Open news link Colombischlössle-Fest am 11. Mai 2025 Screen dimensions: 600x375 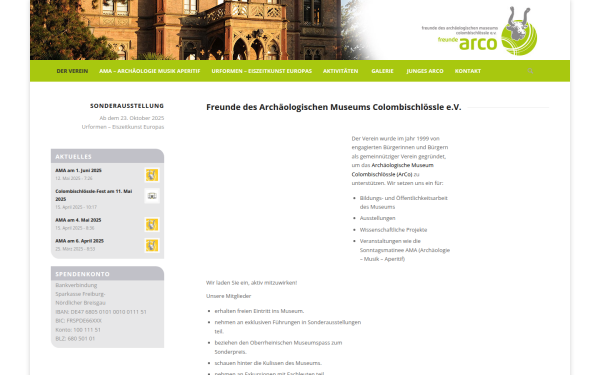click(x=94, y=195)
